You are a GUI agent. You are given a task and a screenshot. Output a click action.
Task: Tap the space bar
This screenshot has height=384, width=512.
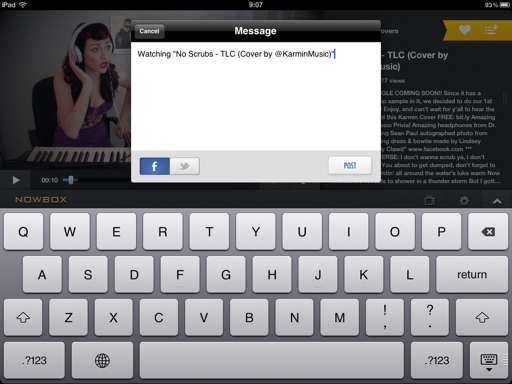click(x=272, y=360)
